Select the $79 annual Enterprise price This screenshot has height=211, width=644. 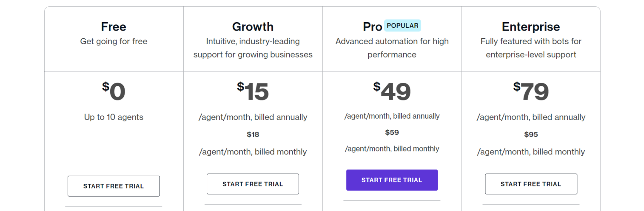click(x=531, y=91)
